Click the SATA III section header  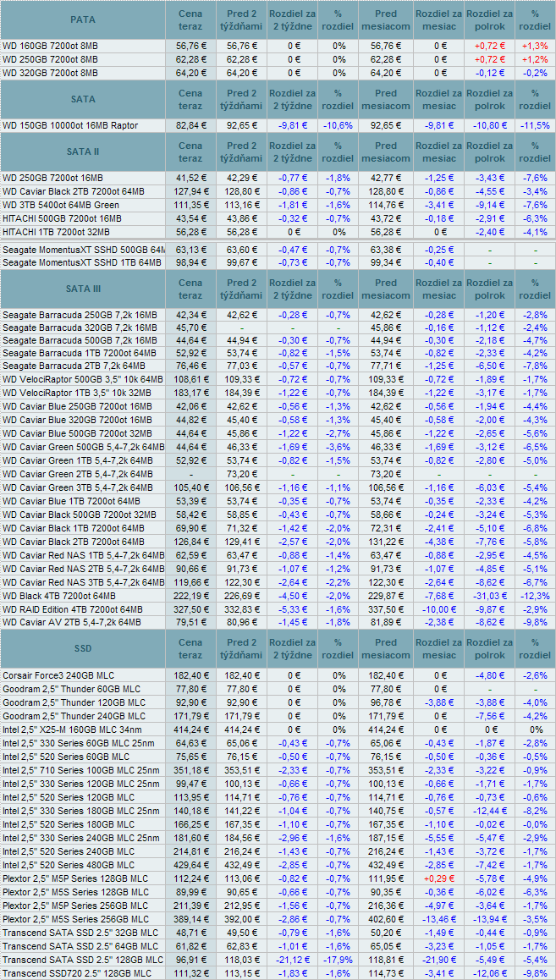[x=83, y=289]
